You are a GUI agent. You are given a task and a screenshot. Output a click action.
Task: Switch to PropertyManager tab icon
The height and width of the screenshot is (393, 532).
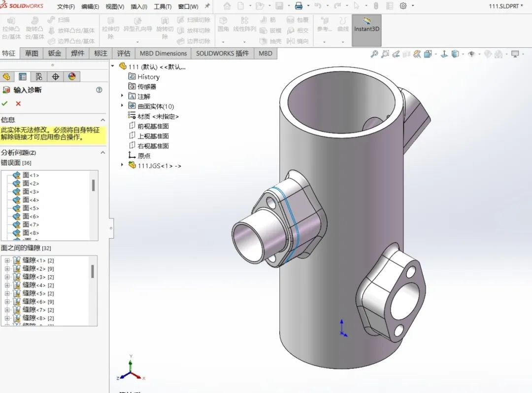[22, 77]
